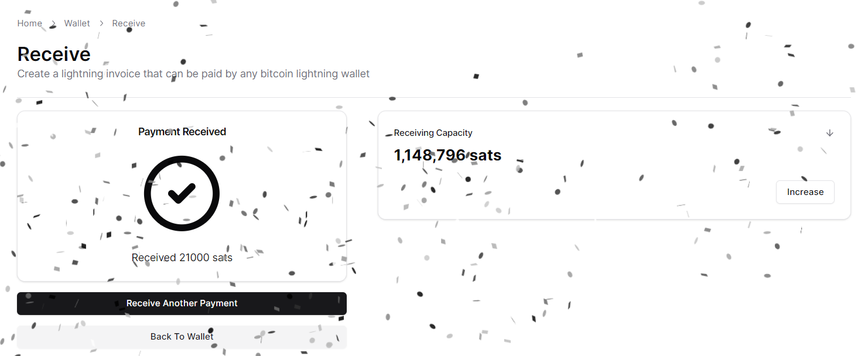Click the 1,148,796 sats amount
This screenshot has height=356, width=868.
click(447, 155)
